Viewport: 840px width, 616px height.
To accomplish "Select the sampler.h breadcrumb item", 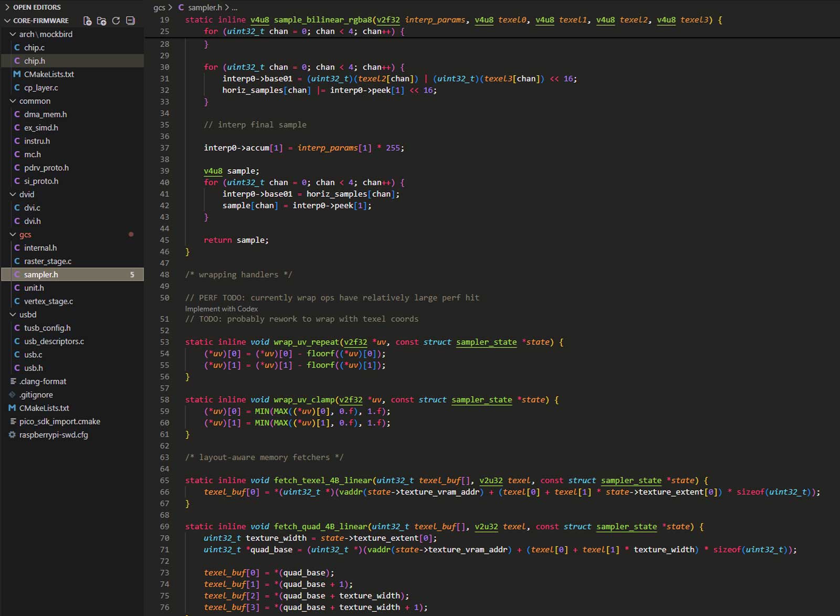I will [x=204, y=7].
